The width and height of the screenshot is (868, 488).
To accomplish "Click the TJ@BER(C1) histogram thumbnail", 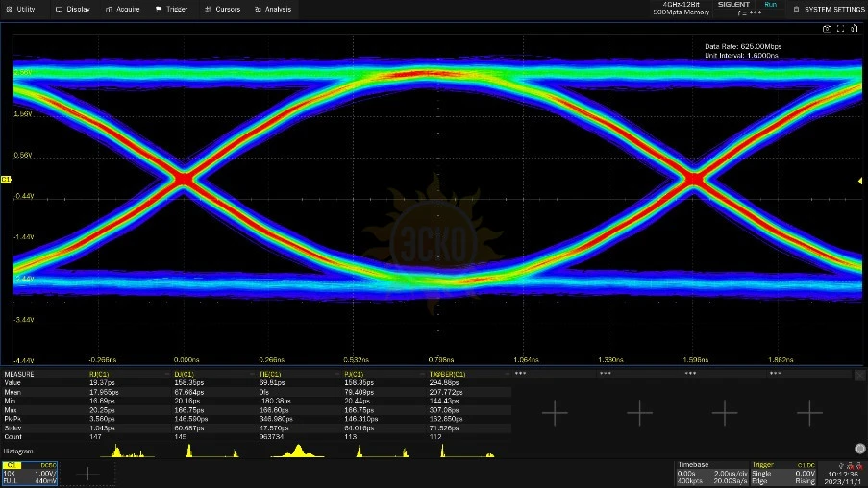I will pos(467,451).
